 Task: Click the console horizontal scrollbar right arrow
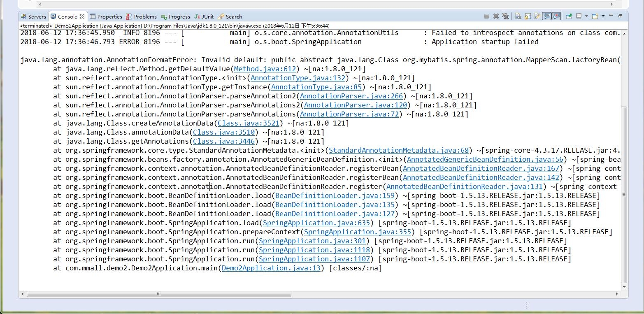click(617, 294)
